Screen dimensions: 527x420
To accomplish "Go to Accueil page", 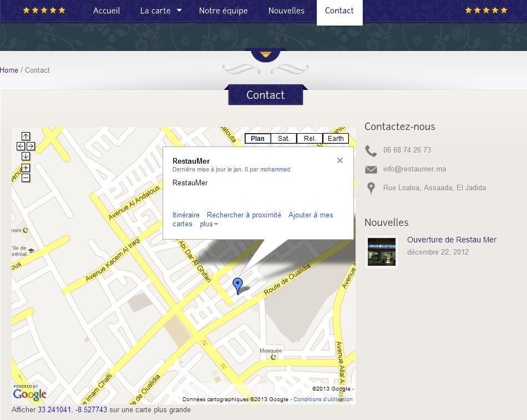I will (107, 11).
